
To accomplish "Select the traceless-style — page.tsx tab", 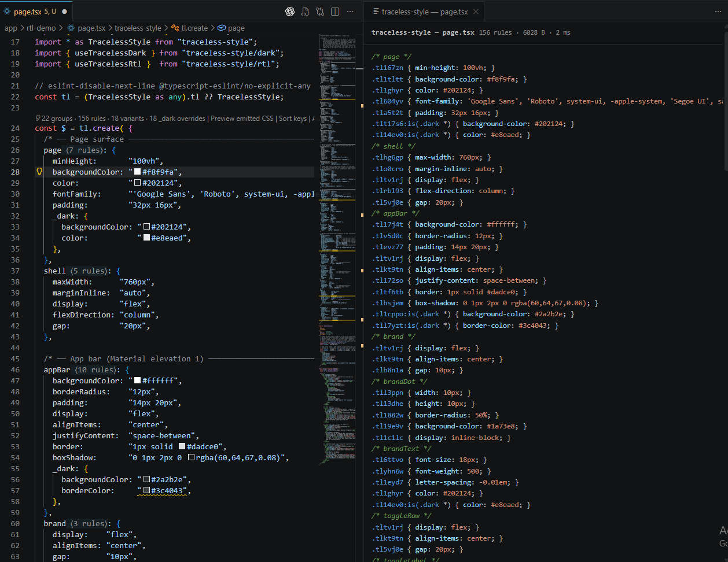I will (425, 12).
